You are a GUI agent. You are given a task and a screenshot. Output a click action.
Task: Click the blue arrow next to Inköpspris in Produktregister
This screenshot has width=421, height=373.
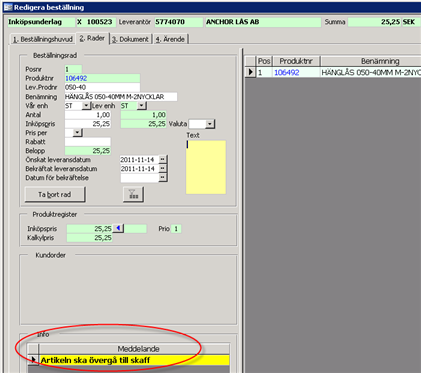pyautogui.click(x=118, y=228)
